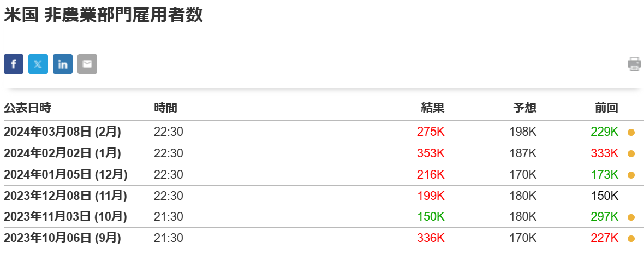644x260 pixels.
Task: Click yellow dot on 2024年02月02日 row
Action: [631, 153]
